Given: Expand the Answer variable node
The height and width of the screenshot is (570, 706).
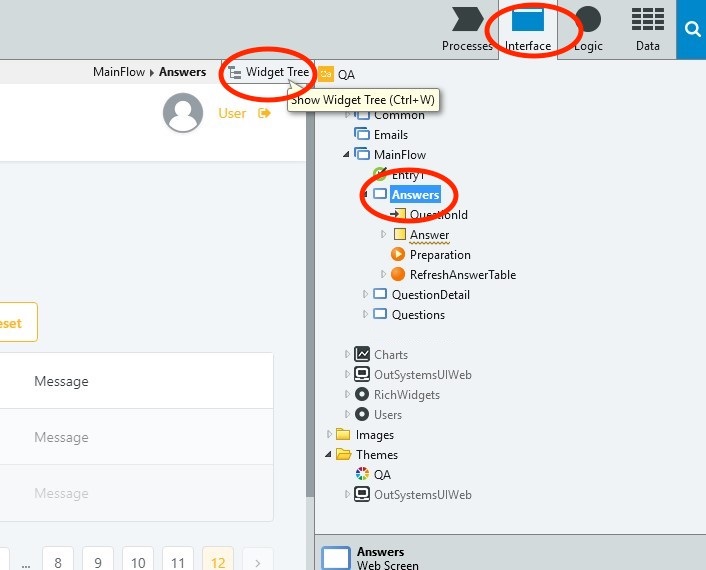Looking at the screenshot, I should pos(383,234).
